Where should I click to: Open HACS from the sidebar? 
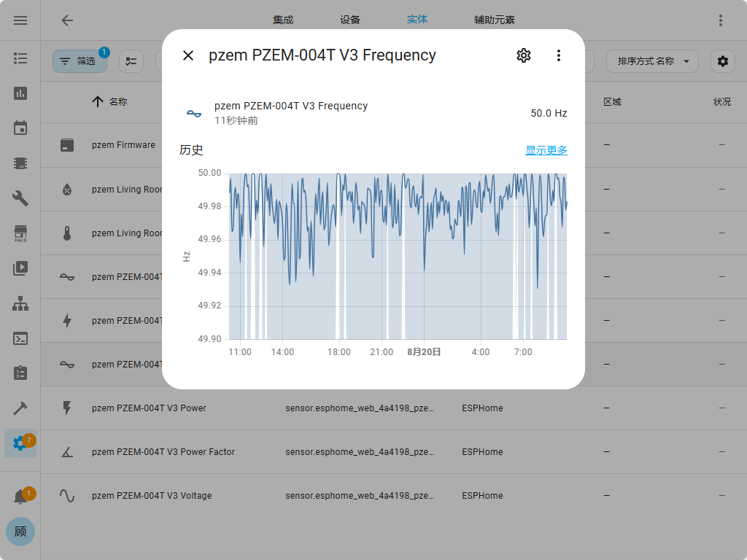20,233
